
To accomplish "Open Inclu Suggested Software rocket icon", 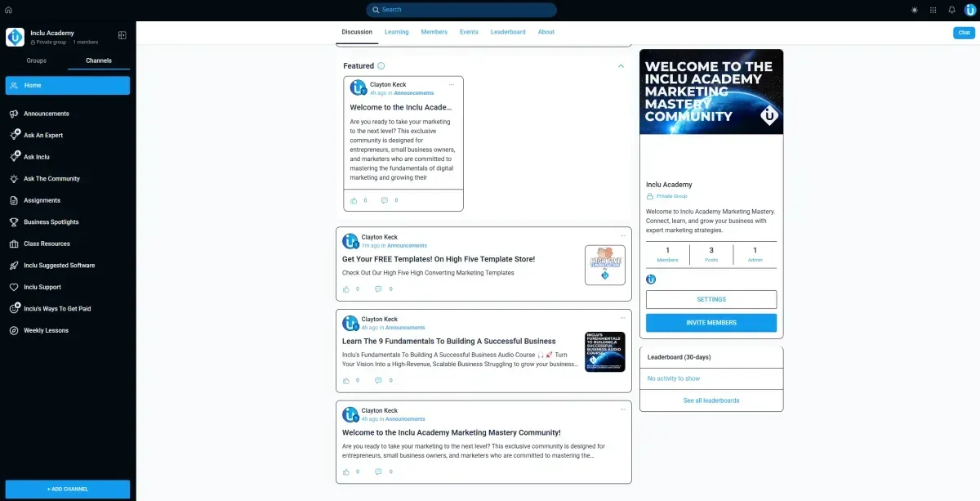I will (14, 266).
